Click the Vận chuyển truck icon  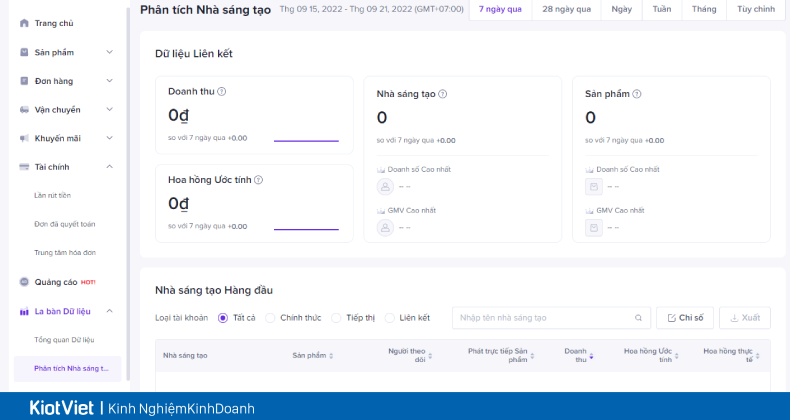[25, 109]
